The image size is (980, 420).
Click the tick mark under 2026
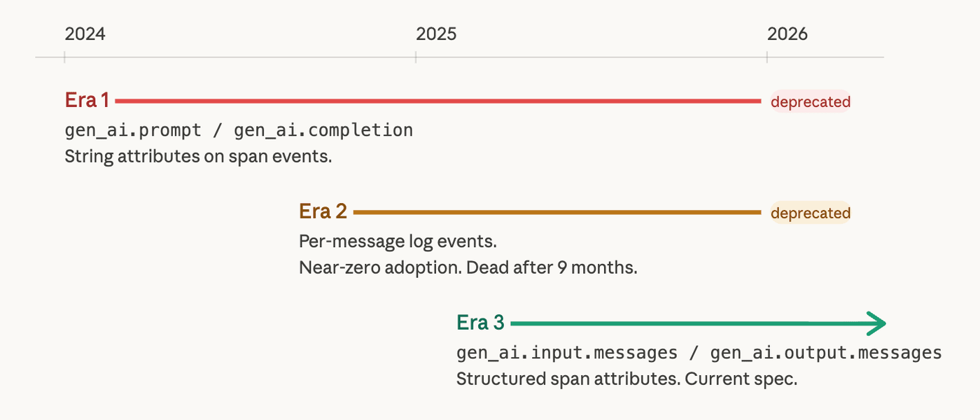coord(767,57)
